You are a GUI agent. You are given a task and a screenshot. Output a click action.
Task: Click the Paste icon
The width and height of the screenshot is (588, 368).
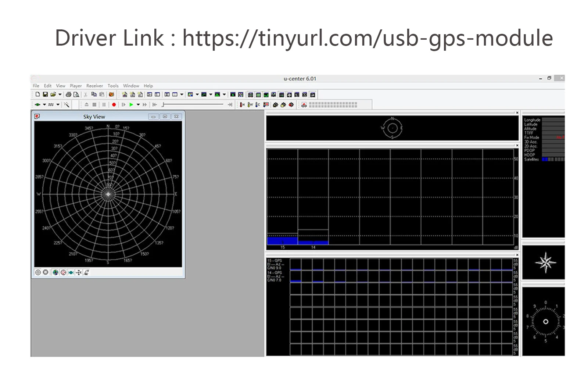102,94
